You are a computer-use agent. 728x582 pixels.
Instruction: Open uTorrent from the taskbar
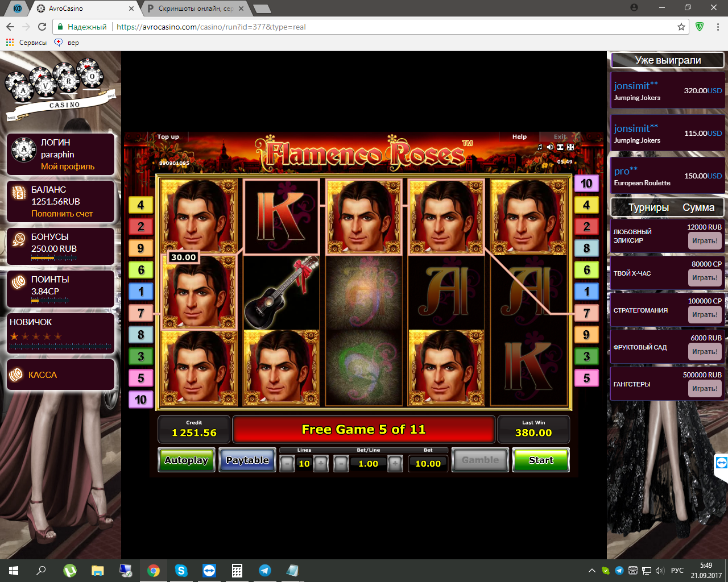pos(70,571)
